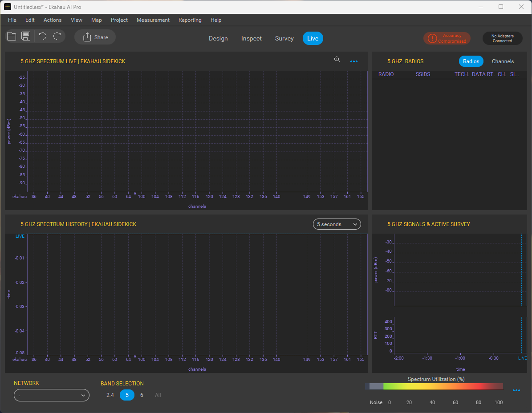
Task: Save the project using the floppy disk icon
Action: point(26,36)
